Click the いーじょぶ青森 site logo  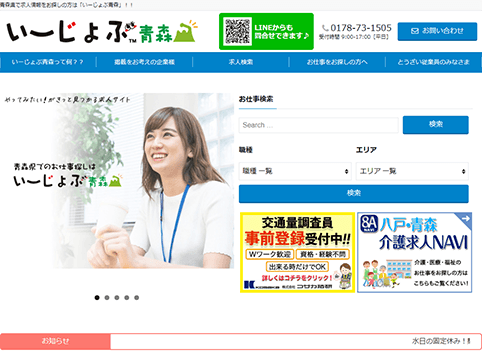point(102,32)
